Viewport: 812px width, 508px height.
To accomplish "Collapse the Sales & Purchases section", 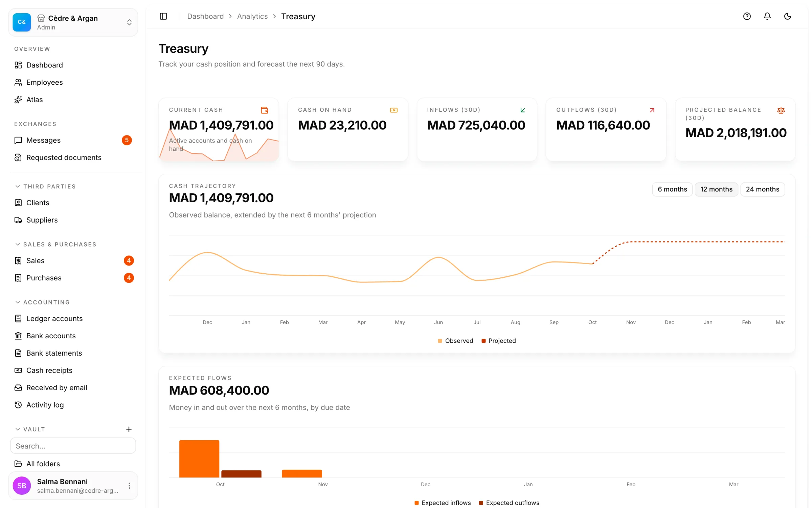I will click(56, 245).
